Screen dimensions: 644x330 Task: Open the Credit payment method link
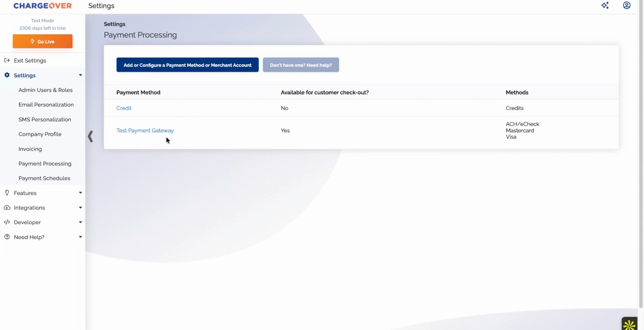[x=124, y=108]
